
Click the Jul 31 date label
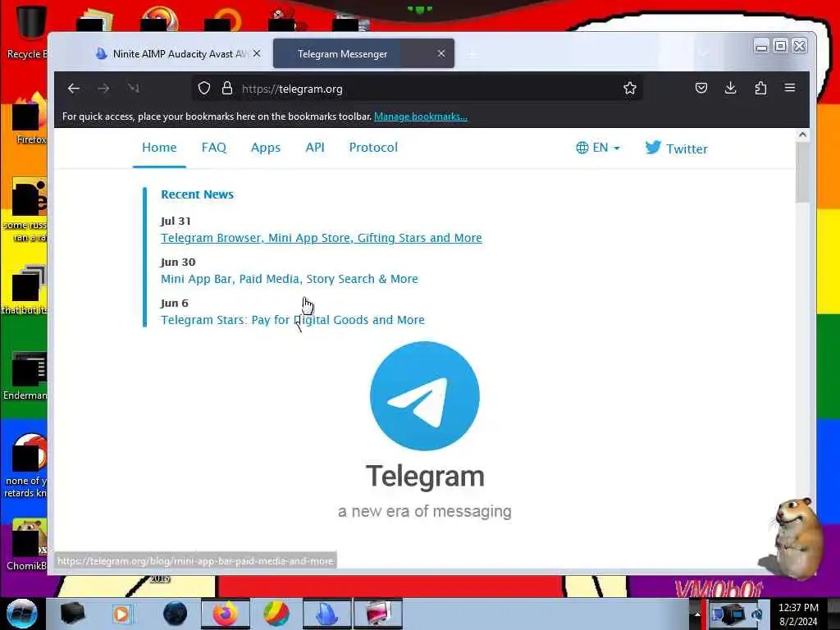(176, 221)
